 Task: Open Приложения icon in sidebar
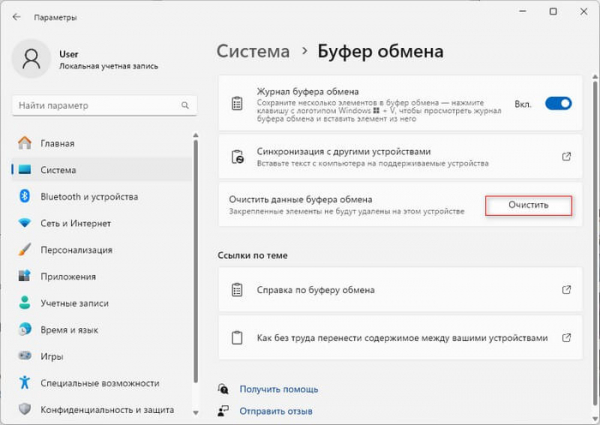(25, 276)
